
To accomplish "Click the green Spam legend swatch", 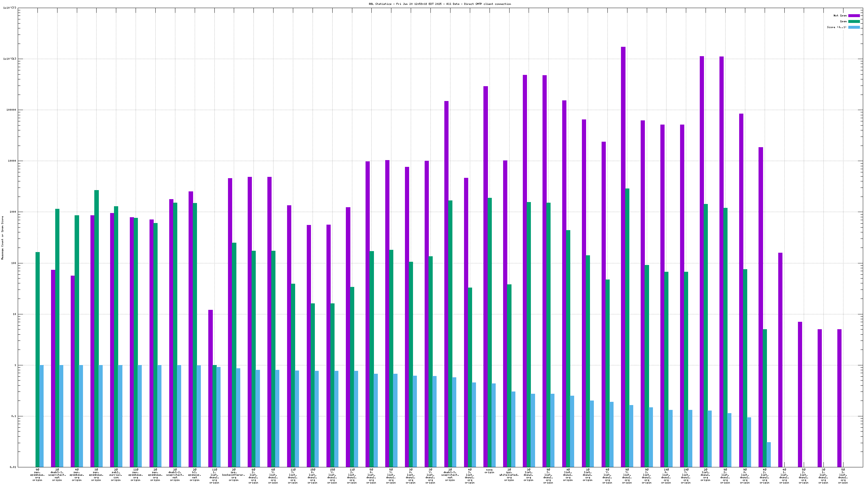I will tap(854, 21).
